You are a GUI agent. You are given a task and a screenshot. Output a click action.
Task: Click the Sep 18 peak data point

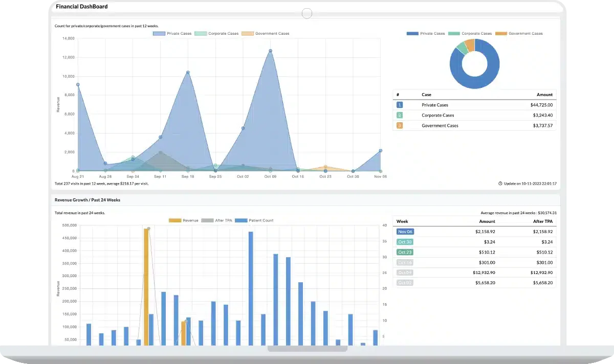point(188,72)
